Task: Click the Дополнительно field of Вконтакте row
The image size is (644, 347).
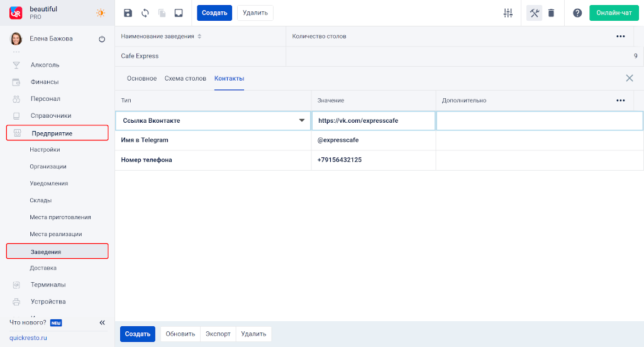Action: pyautogui.click(x=540, y=120)
